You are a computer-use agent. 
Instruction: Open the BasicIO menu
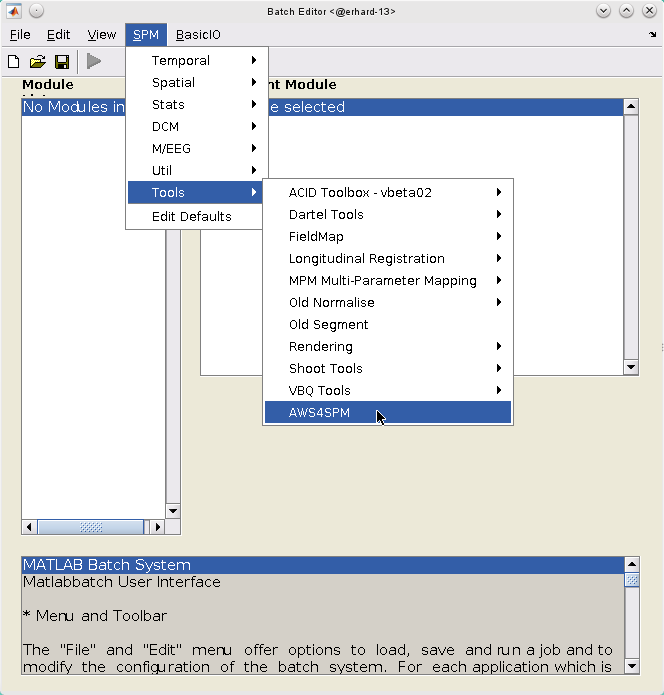coord(198,35)
